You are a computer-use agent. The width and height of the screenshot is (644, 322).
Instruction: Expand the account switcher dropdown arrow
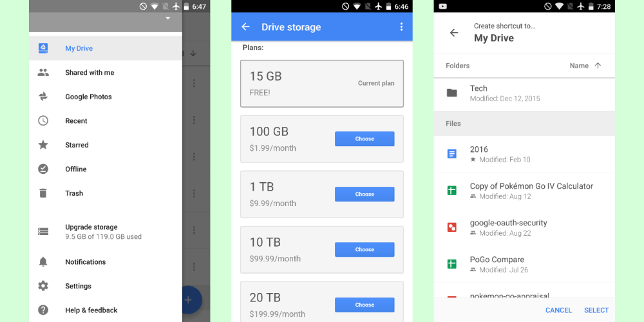[x=168, y=19]
